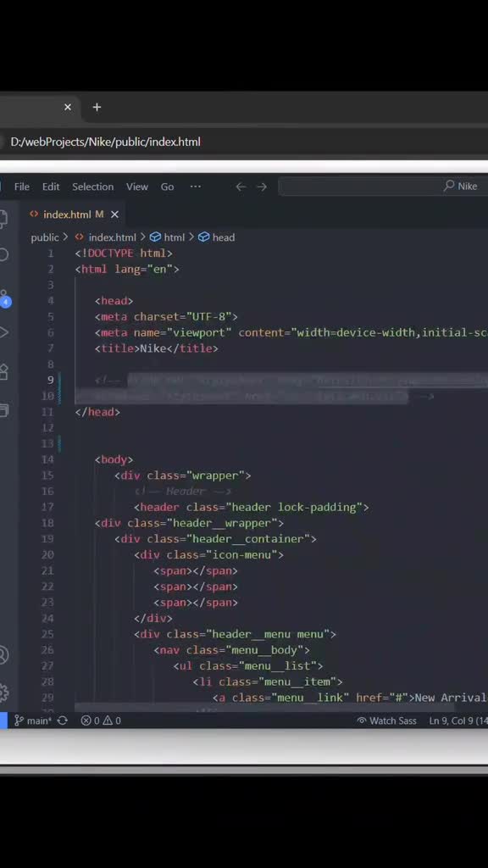Viewport: 488px width, 868px height.
Task: Click the public breadcrumb segment
Action: tap(45, 237)
